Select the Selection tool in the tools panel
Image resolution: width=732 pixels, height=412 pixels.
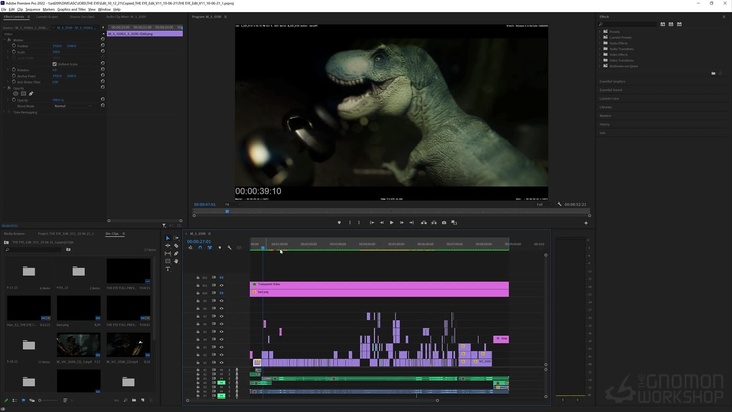[x=168, y=238]
